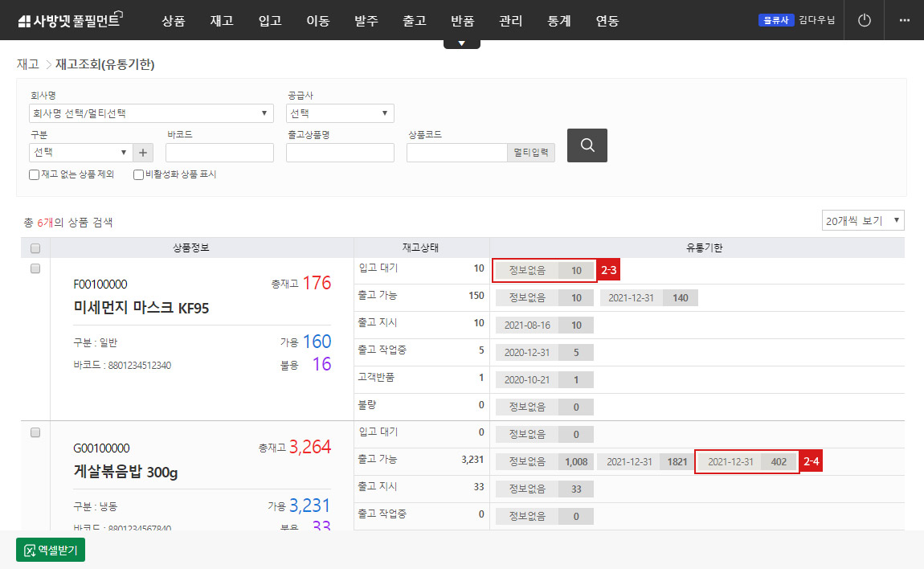Viewport: 924px width, 569px height.
Task: Open the 통계 menu
Action: pyautogui.click(x=558, y=21)
